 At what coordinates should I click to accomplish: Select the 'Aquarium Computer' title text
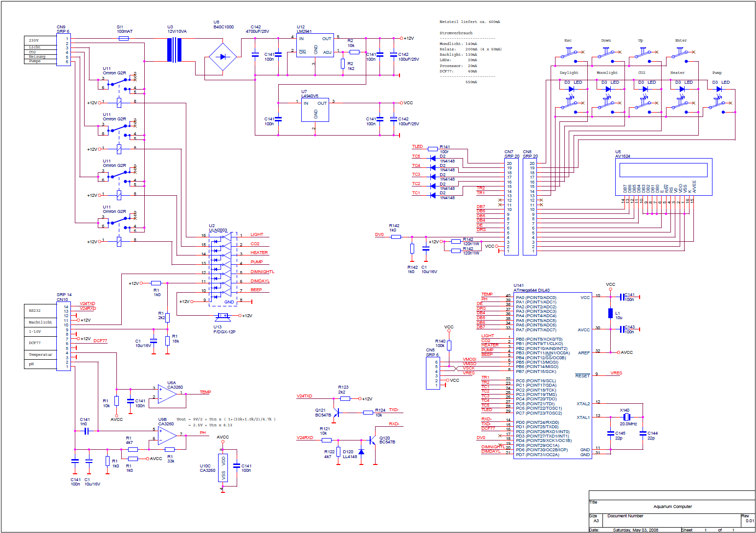pyautogui.click(x=672, y=507)
